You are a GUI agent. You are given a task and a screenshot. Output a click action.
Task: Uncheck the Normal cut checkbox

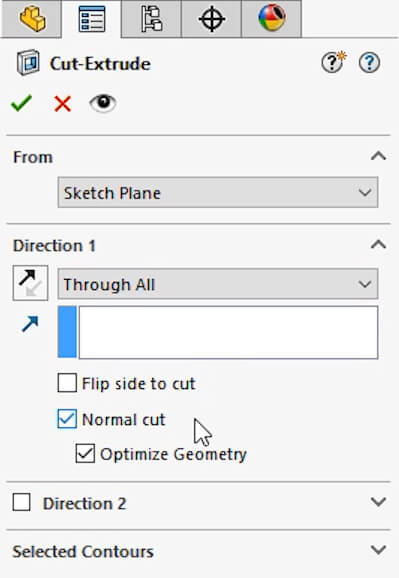tap(67, 419)
